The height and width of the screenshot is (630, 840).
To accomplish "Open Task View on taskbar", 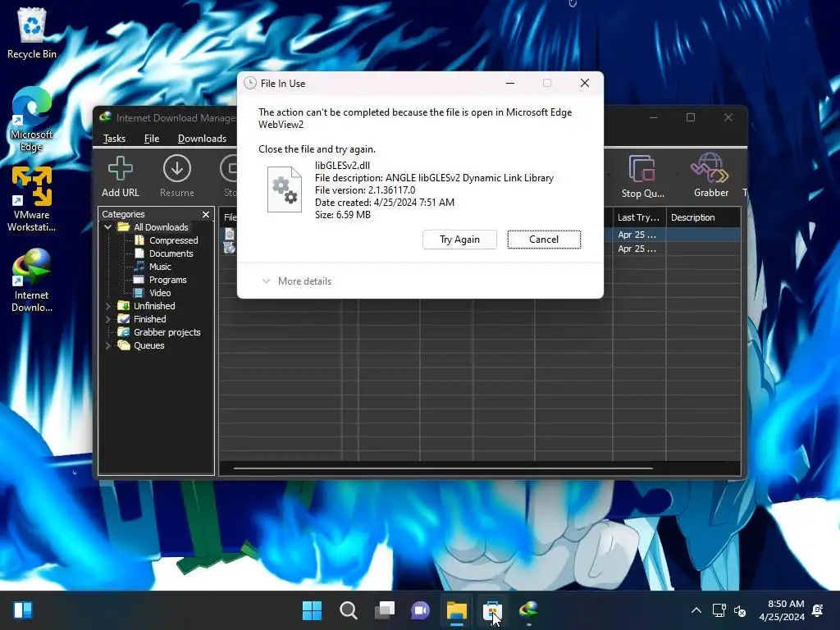I will click(x=384, y=610).
